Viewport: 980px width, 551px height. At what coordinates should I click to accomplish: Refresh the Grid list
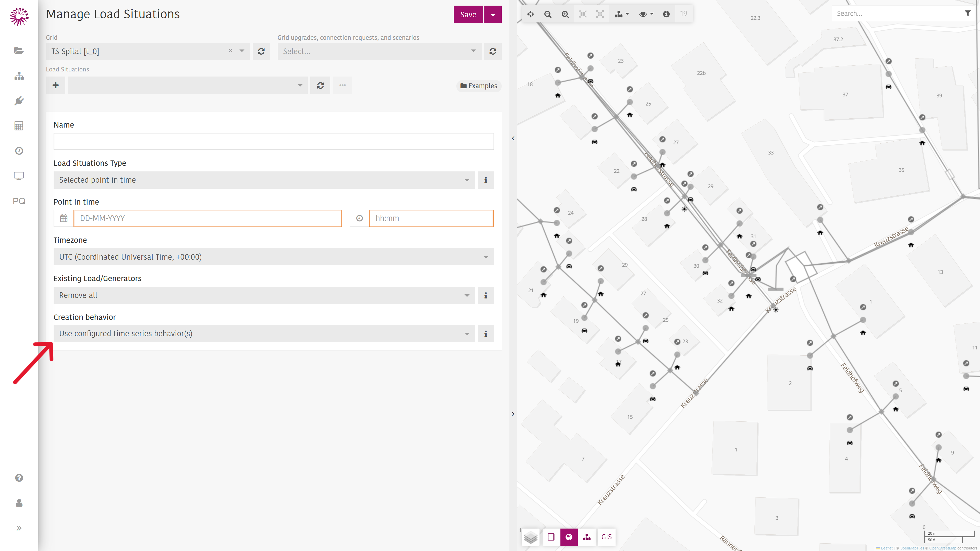pyautogui.click(x=261, y=51)
